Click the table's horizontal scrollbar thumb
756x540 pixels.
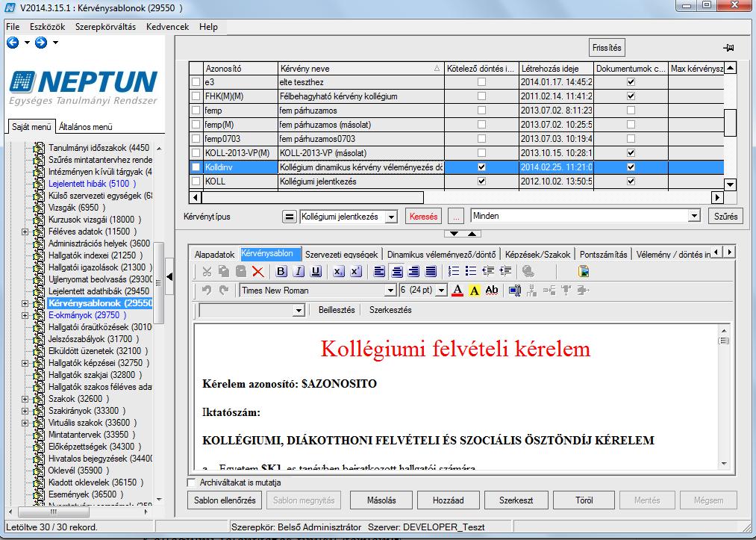coord(313,197)
